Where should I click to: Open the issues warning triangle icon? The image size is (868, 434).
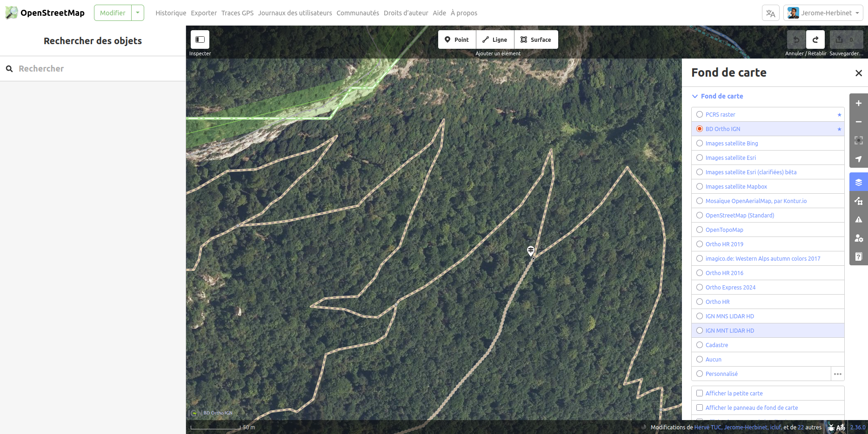859,219
